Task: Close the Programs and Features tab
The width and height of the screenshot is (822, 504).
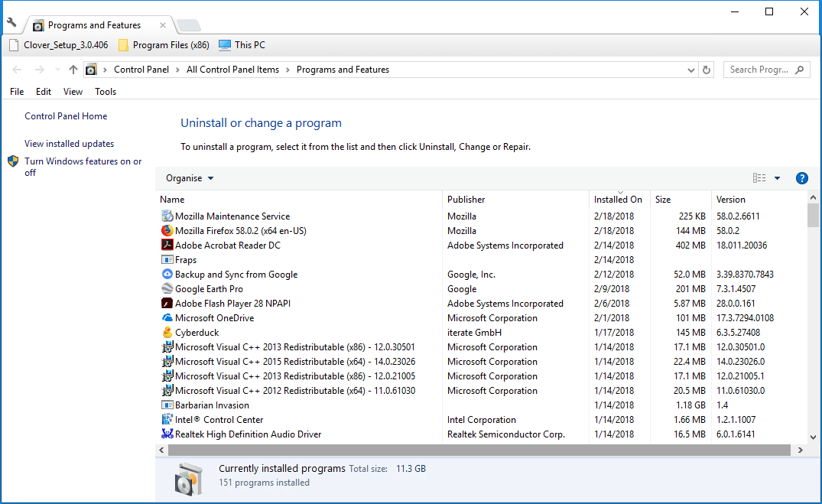Action: click(x=163, y=25)
